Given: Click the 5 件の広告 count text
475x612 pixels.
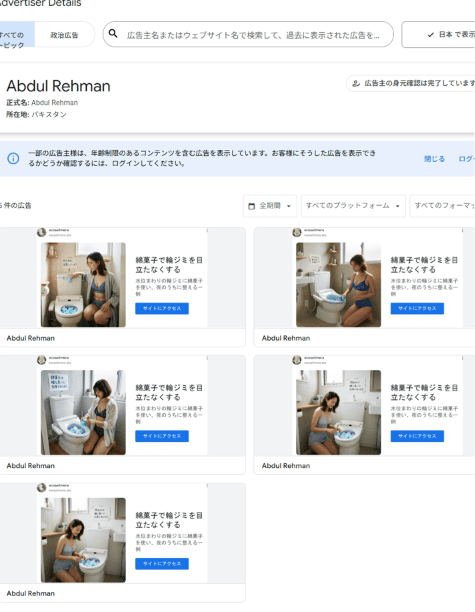Looking at the screenshot, I should pyautogui.click(x=16, y=206).
